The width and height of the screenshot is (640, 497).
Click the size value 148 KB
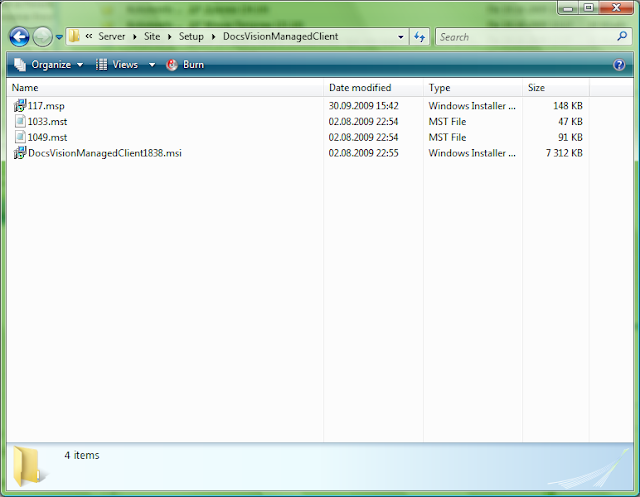click(x=568, y=106)
